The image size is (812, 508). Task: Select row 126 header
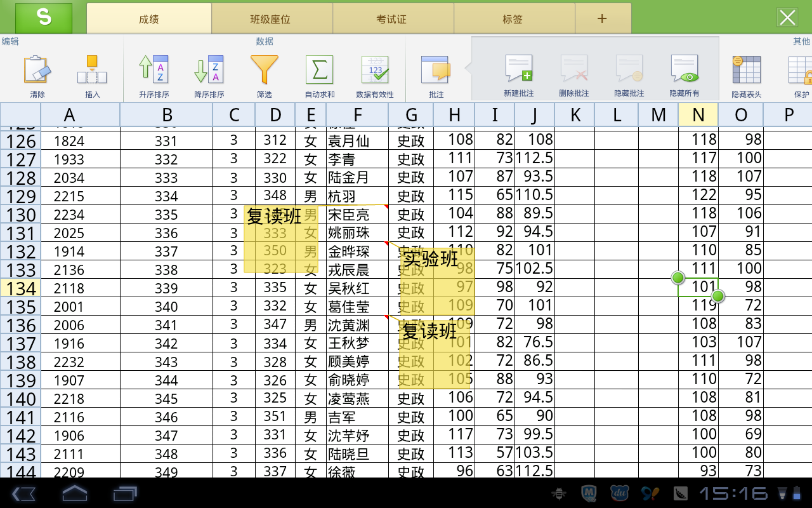click(x=20, y=141)
